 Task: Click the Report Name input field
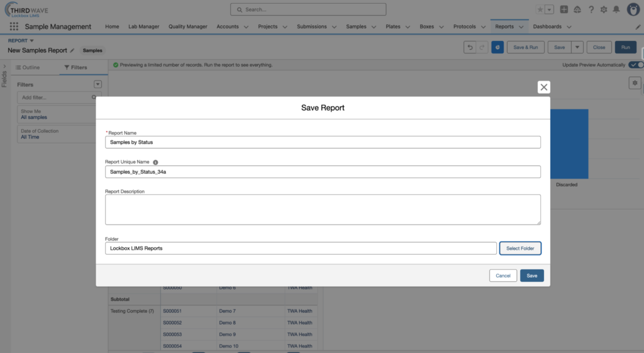tap(323, 142)
